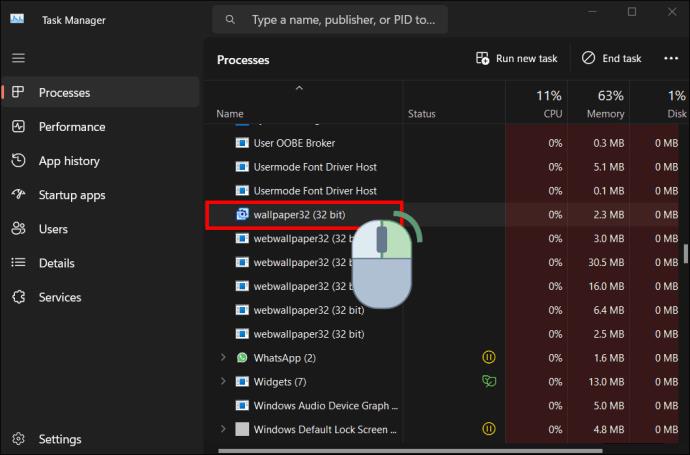This screenshot has height=455, width=690.
Task: Click the Performance sidebar icon
Action: [x=18, y=127]
